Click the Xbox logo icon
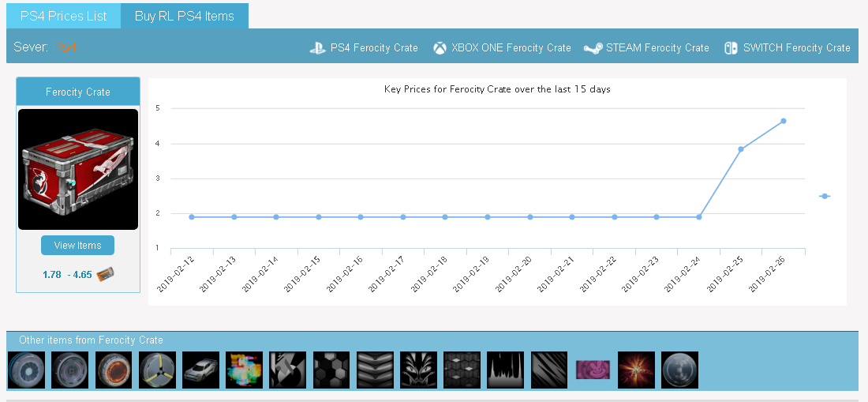The image size is (868, 402). (440, 48)
